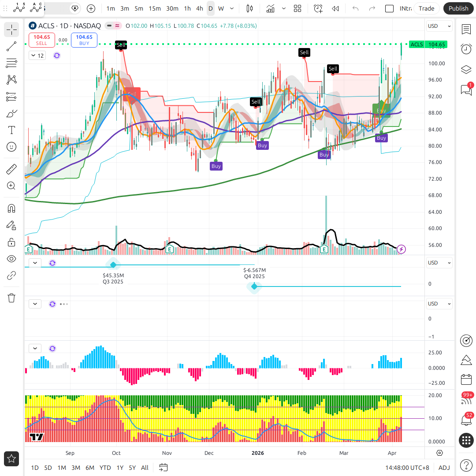
Task: Open the candlestick chart type selector
Action: (x=250, y=8)
